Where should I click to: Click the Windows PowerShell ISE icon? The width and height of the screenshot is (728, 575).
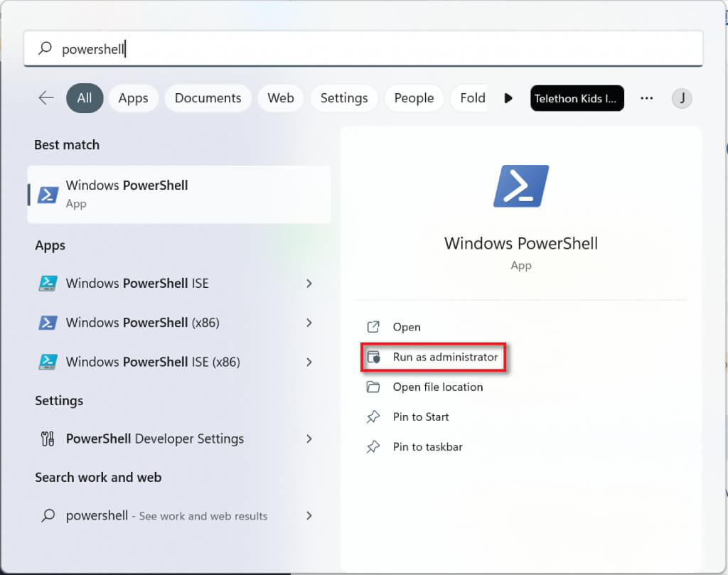(x=48, y=283)
